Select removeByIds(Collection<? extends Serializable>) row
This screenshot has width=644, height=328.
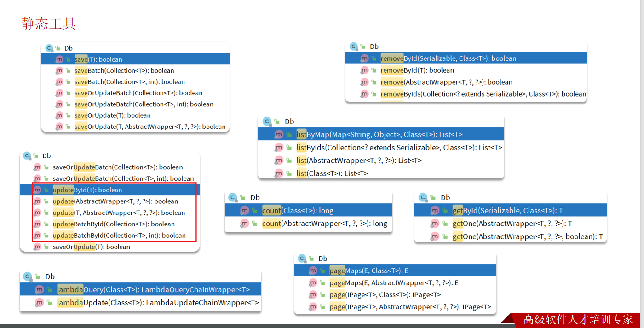pyautogui.click(x=466, y=94)
